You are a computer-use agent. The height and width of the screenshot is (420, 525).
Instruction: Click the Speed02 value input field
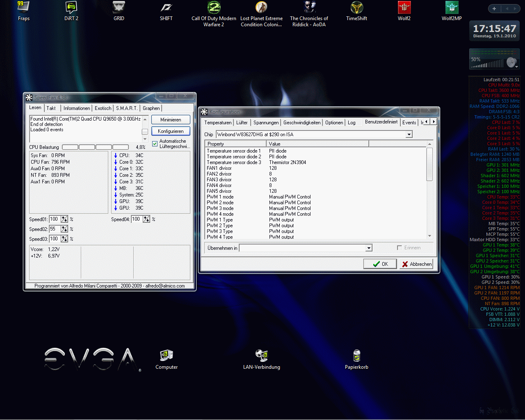coord(55,229)
